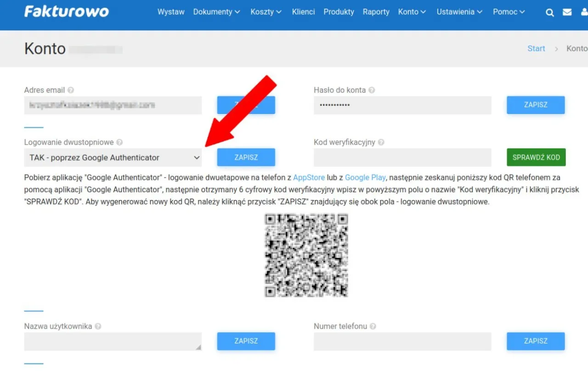Go to Start via the breadcrumb link
This screenshot has width=588, height=371.
pyautogui.click(x=536, y=48)
